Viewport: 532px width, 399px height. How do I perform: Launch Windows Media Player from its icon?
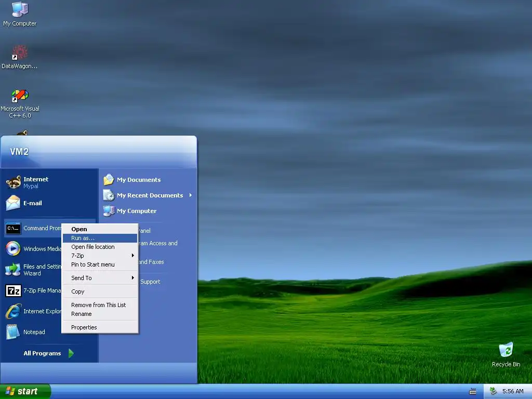[13, 249]
